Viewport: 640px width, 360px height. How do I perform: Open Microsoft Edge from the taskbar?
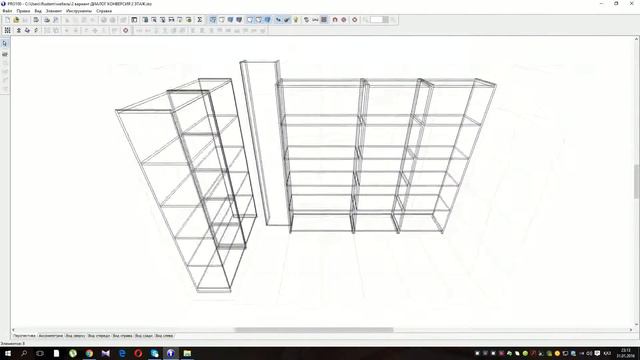pos(122,353)
